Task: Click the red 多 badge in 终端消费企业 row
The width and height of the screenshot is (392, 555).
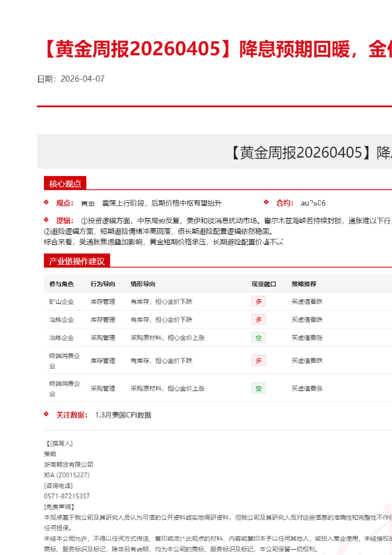Action: click(x=259, y=360)
